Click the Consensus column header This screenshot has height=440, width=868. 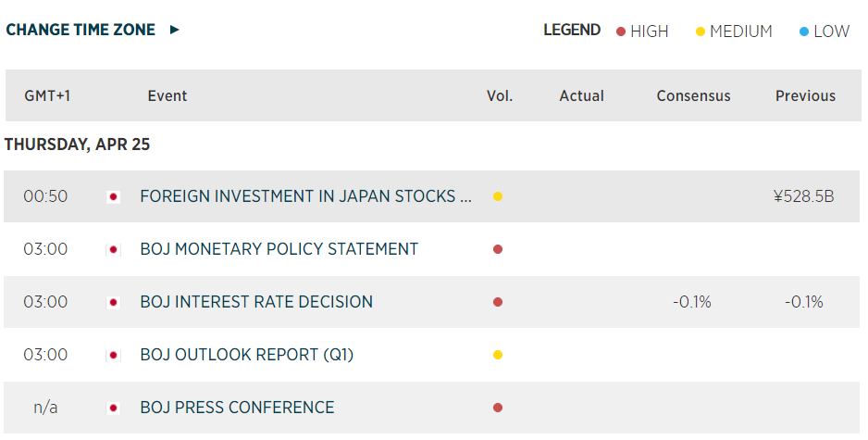coord(693,95)
